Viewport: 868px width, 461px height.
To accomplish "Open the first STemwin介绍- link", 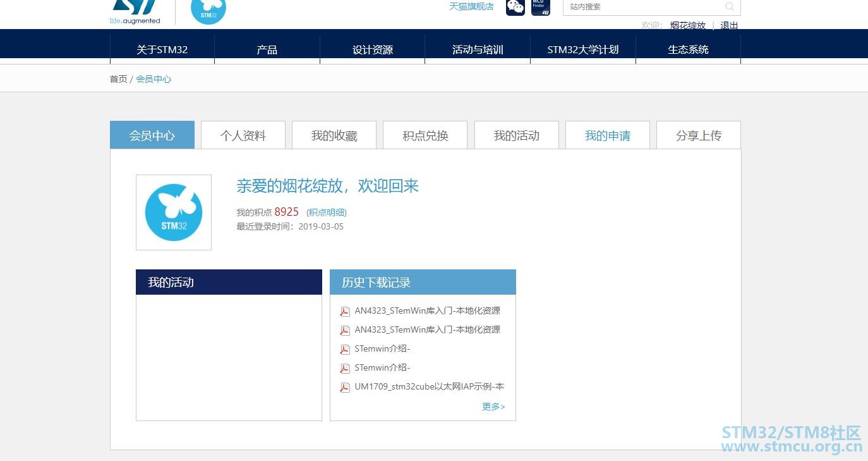I will click(x=382, y=348).
